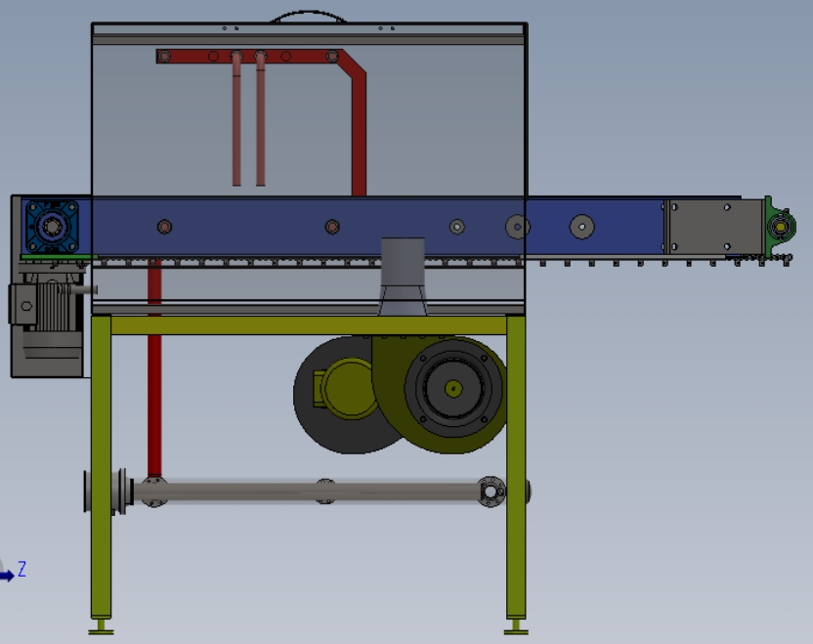Select the blue flange bearing on conveyor's left end
The width and height of the screenshot is (813, 644).
coord(52,227)
